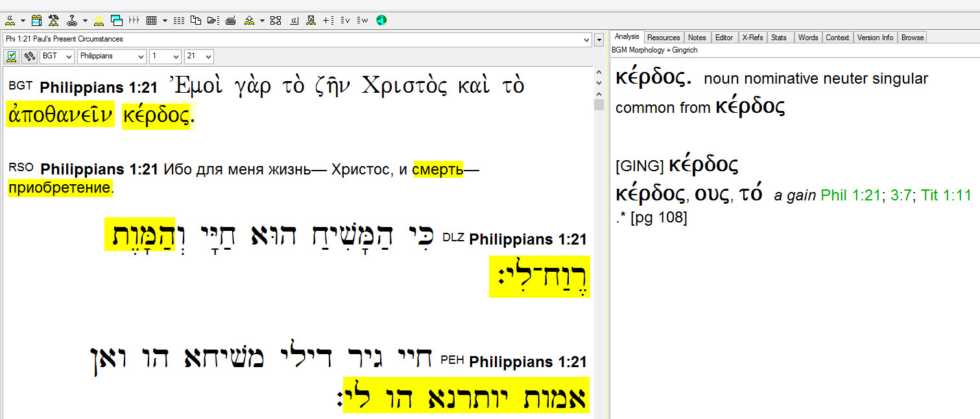980x419 pixels.
Task: Click the question mark help icon
Action: pos(72,20)
